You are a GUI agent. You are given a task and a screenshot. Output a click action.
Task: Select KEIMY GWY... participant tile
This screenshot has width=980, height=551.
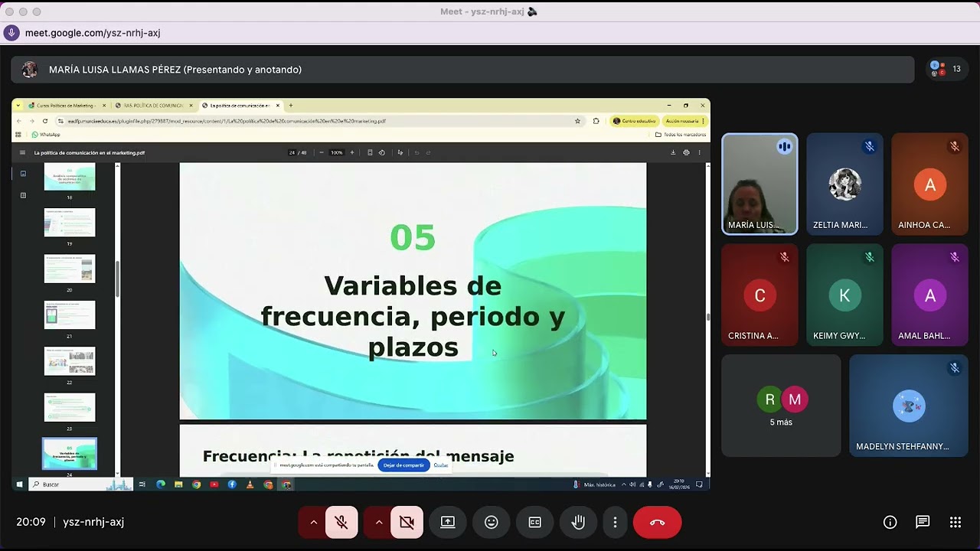point(844,295)
